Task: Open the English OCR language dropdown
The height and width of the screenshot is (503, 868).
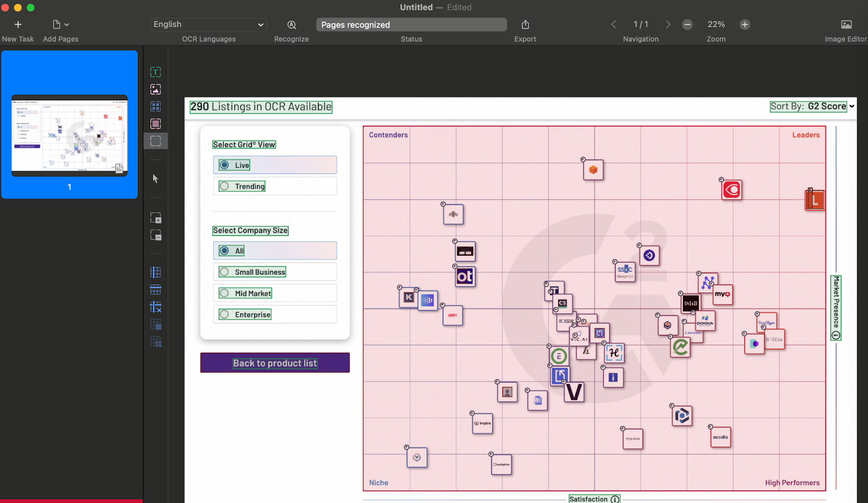Action: coord(209,24)
